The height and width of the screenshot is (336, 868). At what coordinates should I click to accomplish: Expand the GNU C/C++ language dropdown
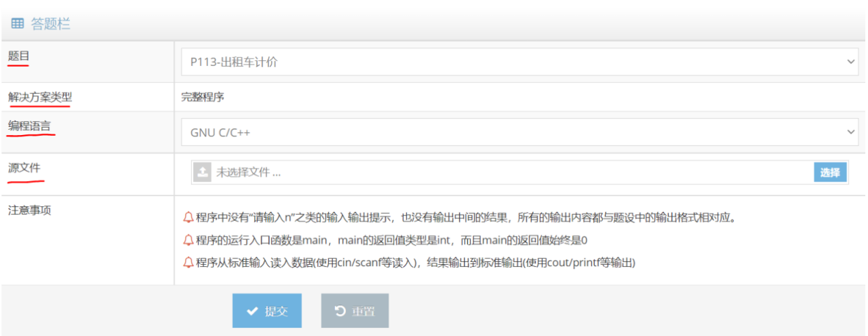pyautogui.click(x=519, y=132)
